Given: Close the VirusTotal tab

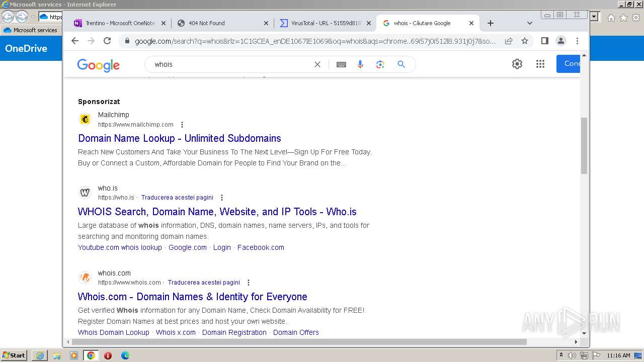Looking at the screenshot, I should pyautogui.click(x=369, y=23).
